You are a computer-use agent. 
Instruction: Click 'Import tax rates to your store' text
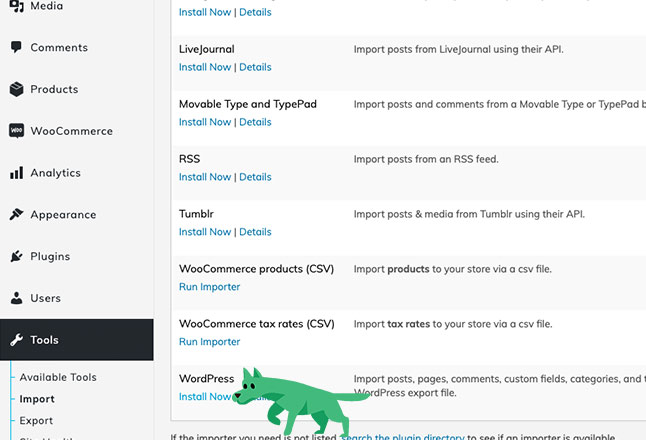pyautogui.click(x=453, y=324)
